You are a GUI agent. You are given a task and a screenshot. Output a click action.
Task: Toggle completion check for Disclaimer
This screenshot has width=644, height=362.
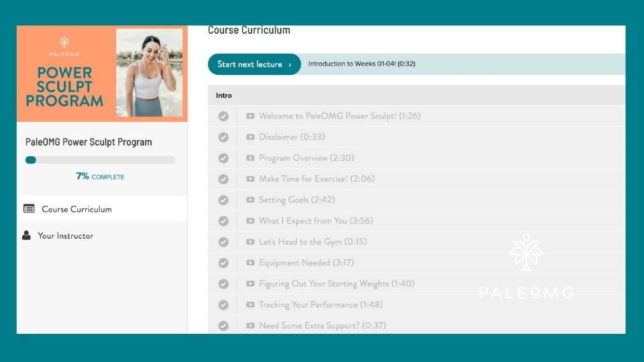click(223, 137)
